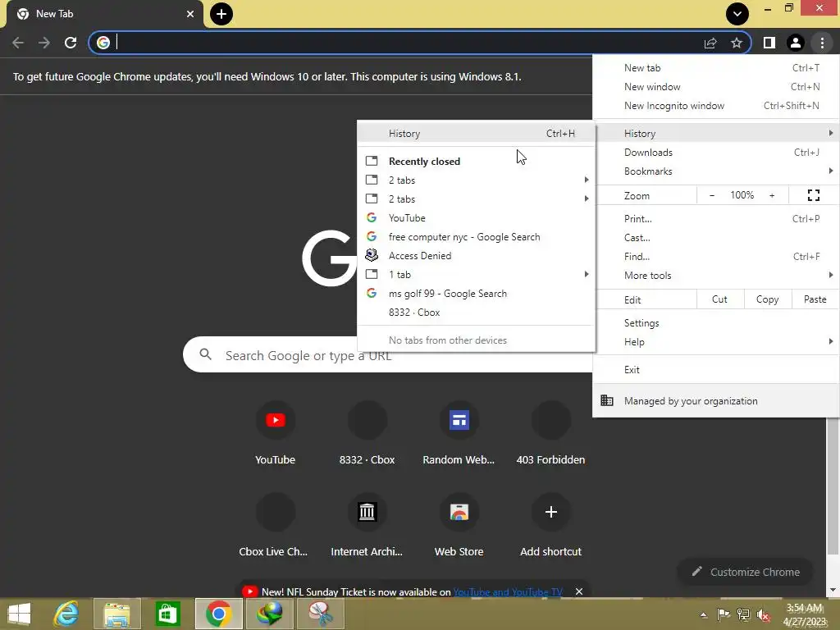Open a new tab with the plus button

(221, 14)
